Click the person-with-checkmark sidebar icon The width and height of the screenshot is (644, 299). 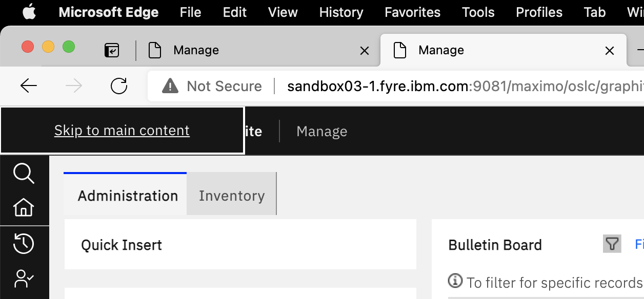tap(24, 279)
